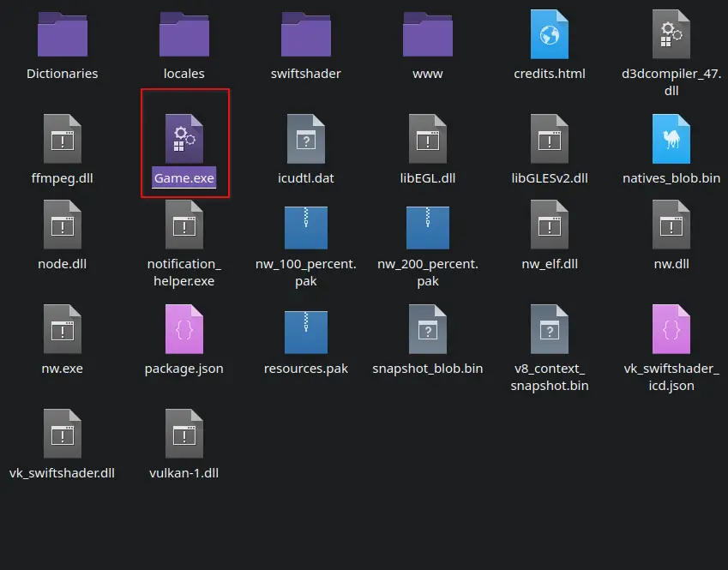
Task: Click the "Game.exe" file name label
Action: tap(184, 177)
